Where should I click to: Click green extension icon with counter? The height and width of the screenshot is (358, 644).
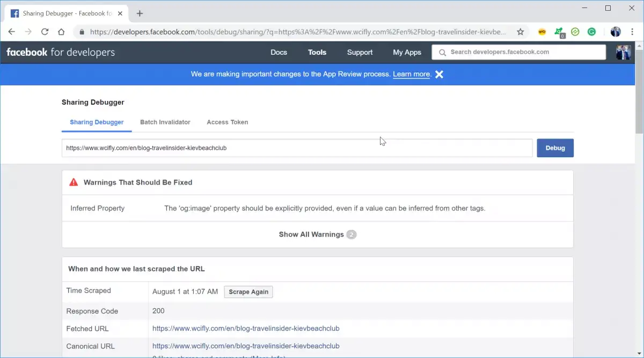(x=559, y=32)
